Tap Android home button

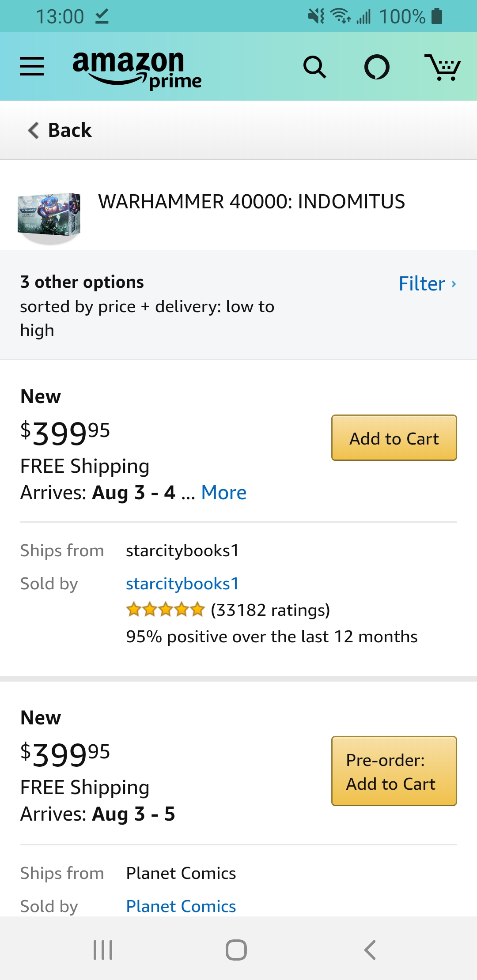pyautogui.click(x=236, y=950)
